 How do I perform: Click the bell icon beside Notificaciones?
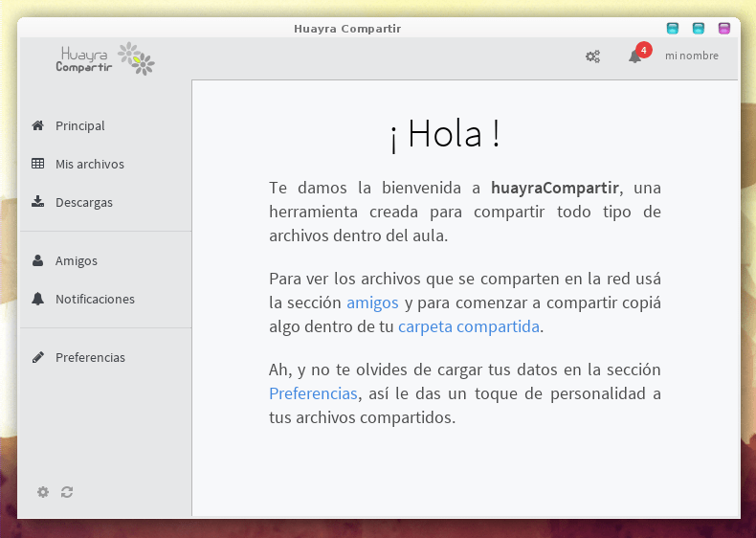click(x=37, y=299)
